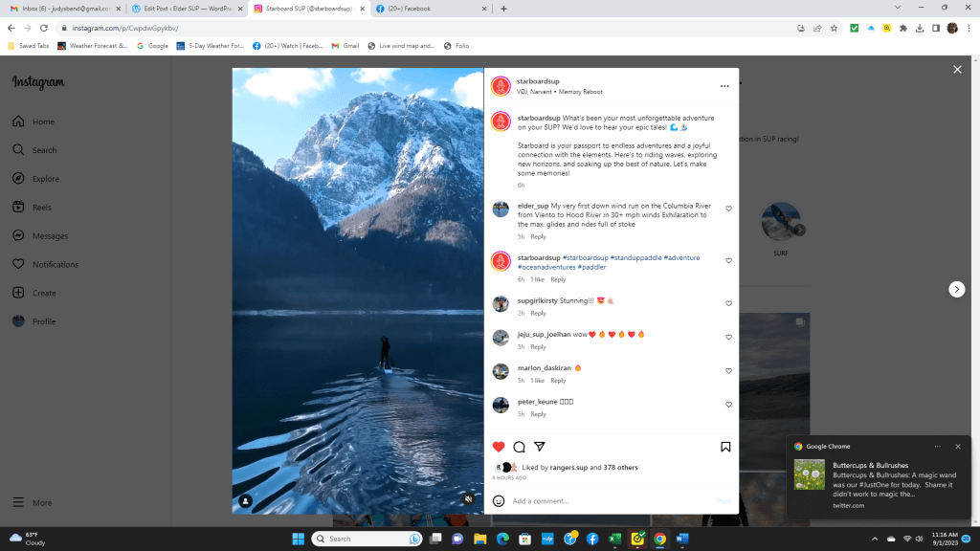980x551 pixels.
Task: Click the Add a comment field
Action: (608, 501)
